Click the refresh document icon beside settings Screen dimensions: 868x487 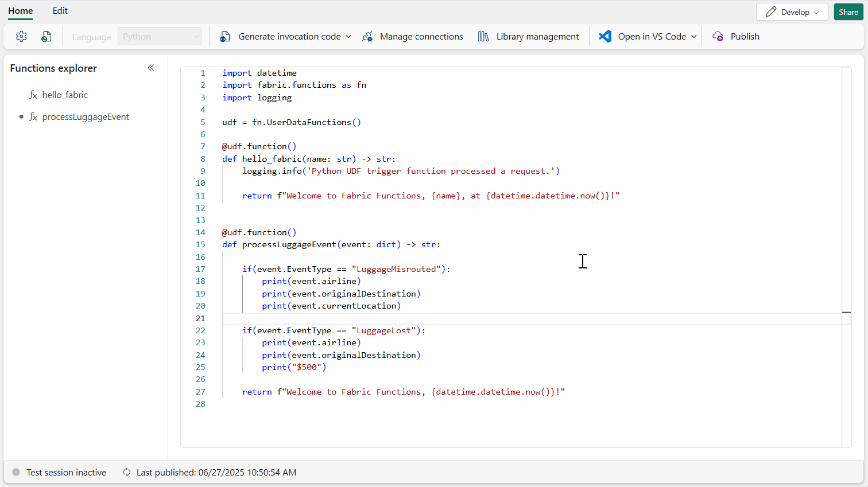46,37
